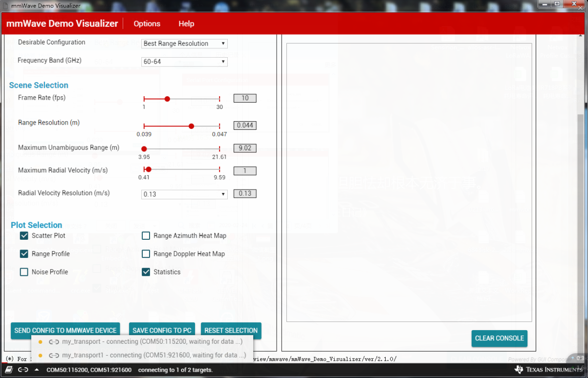The width and height of the screenshot is (588, 378).
Task: Click the Range Resolution value field
Action: click(x=245, y=126)
